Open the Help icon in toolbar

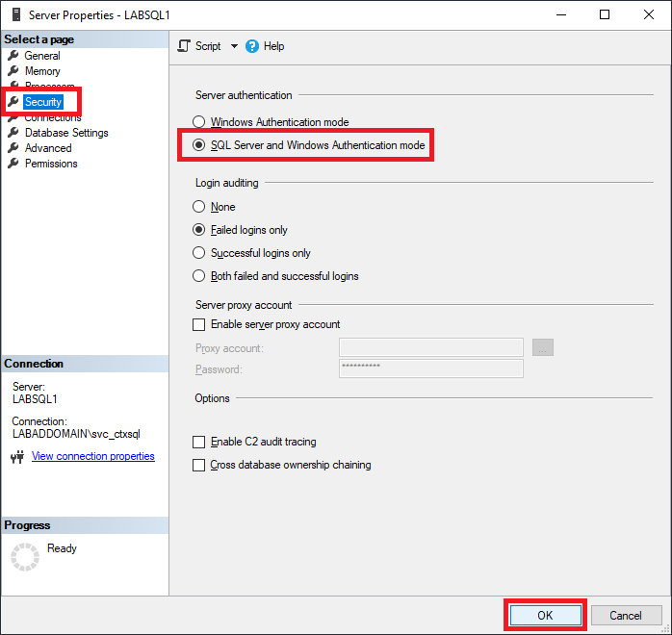click(x=252, y=46)
